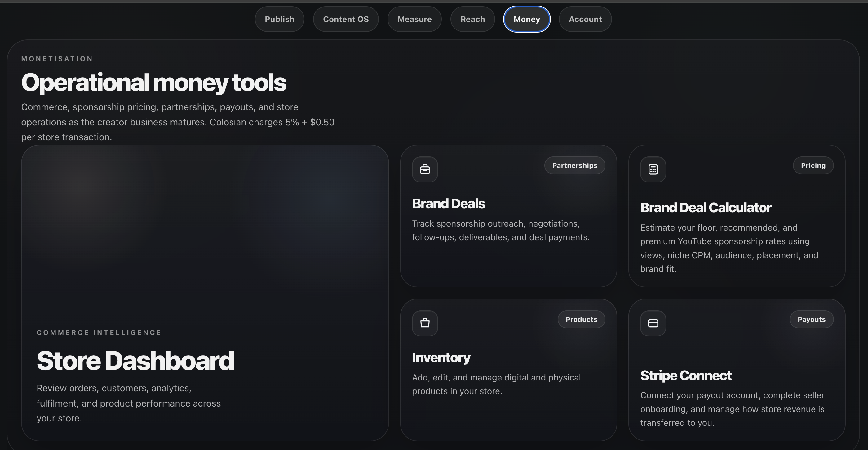Open the Inventory title
The width and height of the screenshot is (868, 450).
441,358
